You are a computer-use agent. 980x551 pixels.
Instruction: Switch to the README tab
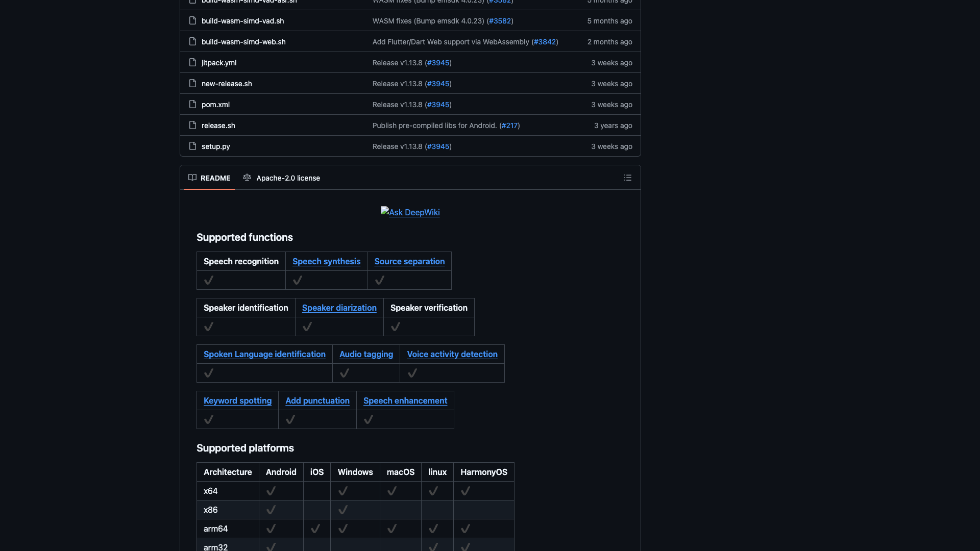click(x=209, y=178)
